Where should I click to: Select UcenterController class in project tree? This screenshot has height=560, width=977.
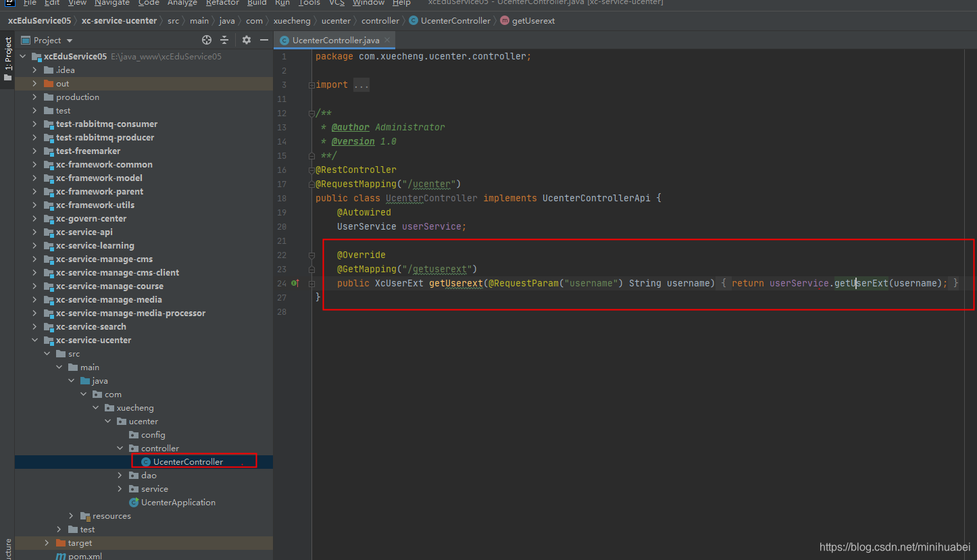(x=188, y=462)
